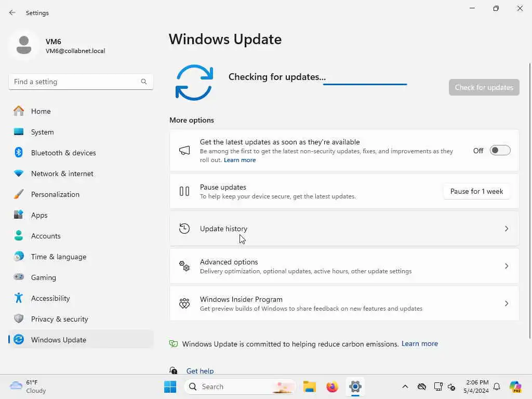Open the weather widget showing 61°F Cloudy
The image size is (532, 399).
click(x=28, y=387)
